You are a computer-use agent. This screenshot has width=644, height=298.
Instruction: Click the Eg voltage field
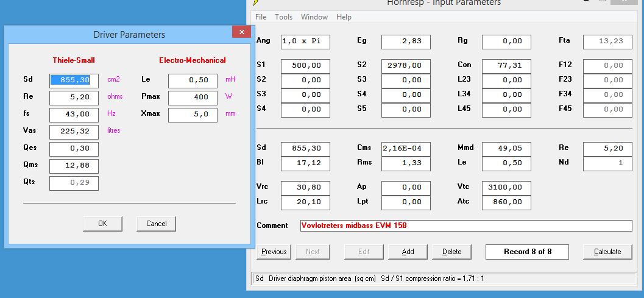pyautogui.click(x=406, y=41)
